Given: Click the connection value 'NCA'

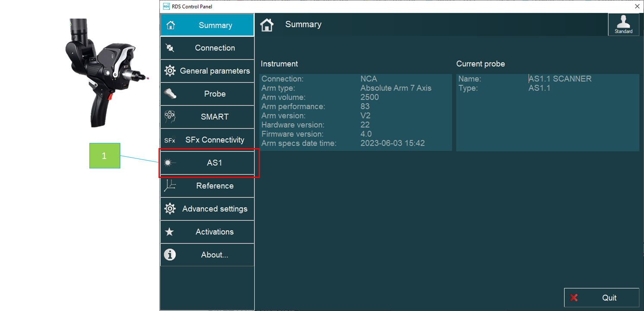Looking at the screenshot, I should 369,79.
